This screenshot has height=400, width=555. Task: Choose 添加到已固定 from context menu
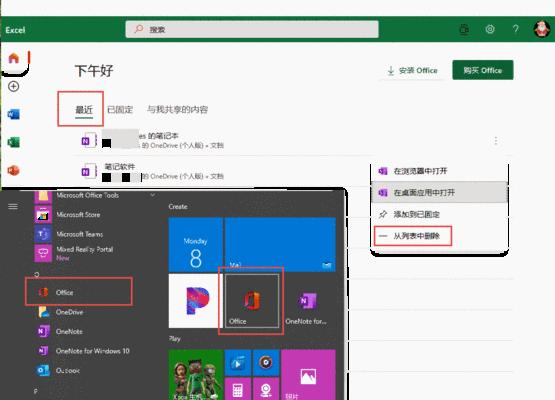(439, 214)
